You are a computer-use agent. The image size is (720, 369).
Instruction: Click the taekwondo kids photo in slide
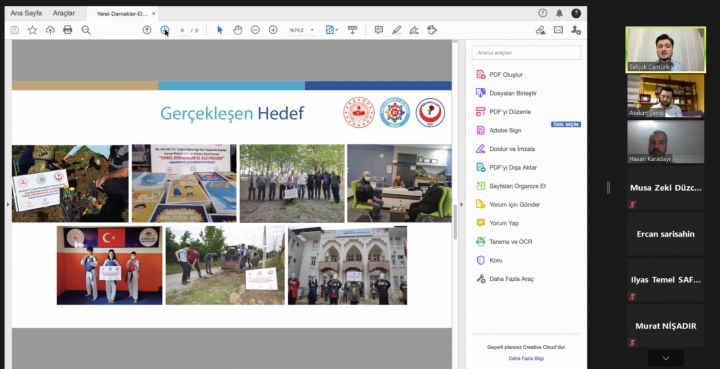(x=109, y=265)
